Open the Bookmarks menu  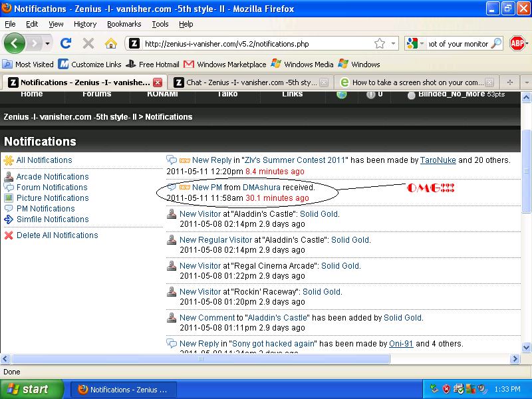(x=124, y=24)
